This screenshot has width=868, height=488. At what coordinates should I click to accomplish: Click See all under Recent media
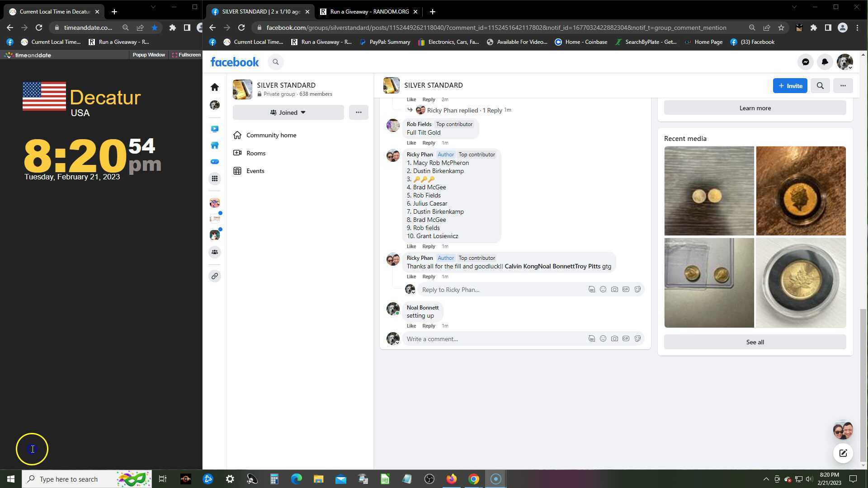[755, 342]
